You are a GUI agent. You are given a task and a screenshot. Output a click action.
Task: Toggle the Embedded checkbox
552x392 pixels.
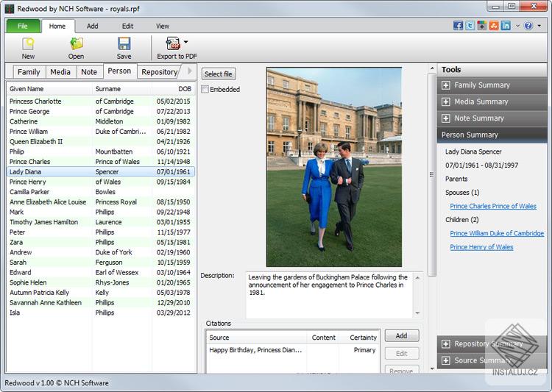pyautogui.click(x=205, y=90)
